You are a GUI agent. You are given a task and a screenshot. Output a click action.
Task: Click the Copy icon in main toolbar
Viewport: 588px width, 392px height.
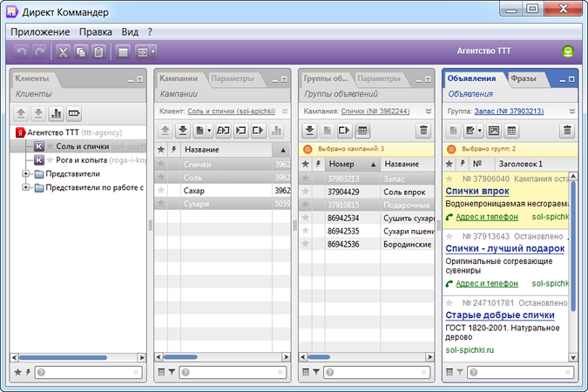click(81, 51)
